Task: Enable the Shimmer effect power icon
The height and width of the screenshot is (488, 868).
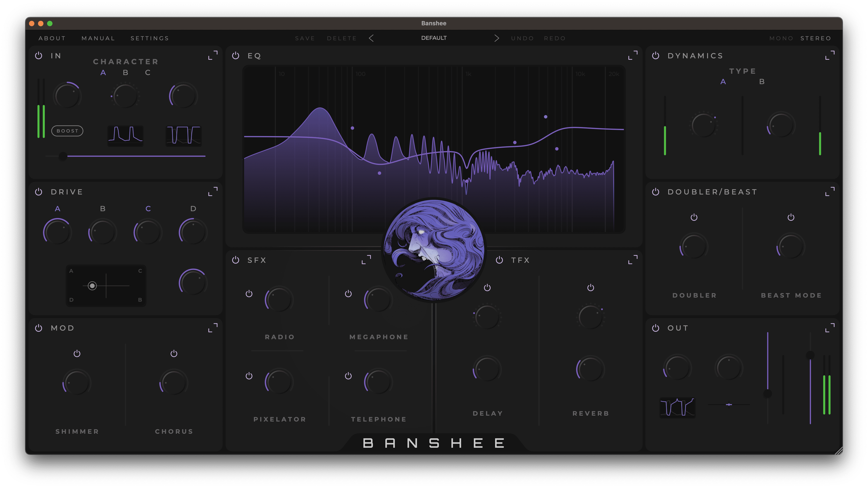Action: pyautogui.click(x=77, y=353)
